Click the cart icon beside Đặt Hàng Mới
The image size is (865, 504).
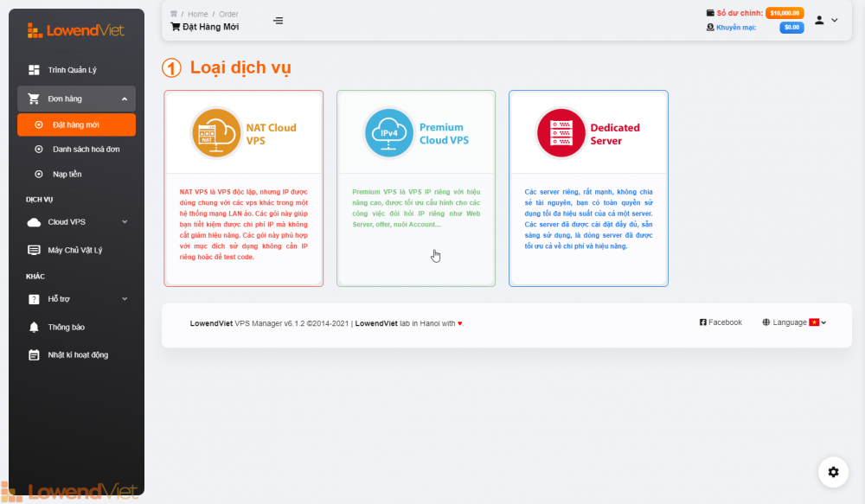(x=176, y=27)
